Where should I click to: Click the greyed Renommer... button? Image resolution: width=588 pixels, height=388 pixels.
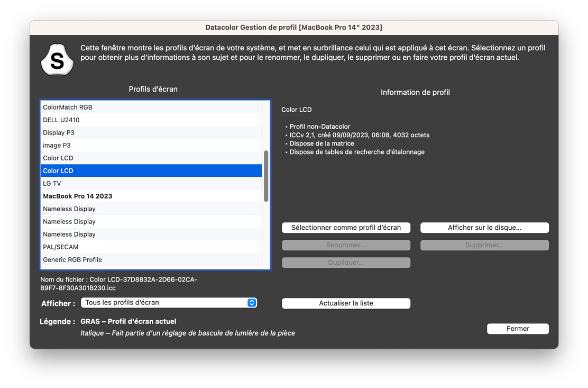point(346,246)
